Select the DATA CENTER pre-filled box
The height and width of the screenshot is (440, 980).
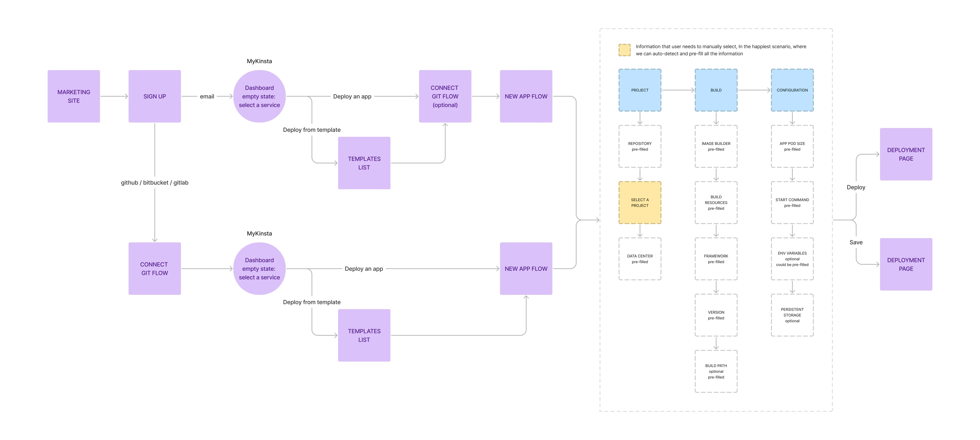click(x=640, y=259)
